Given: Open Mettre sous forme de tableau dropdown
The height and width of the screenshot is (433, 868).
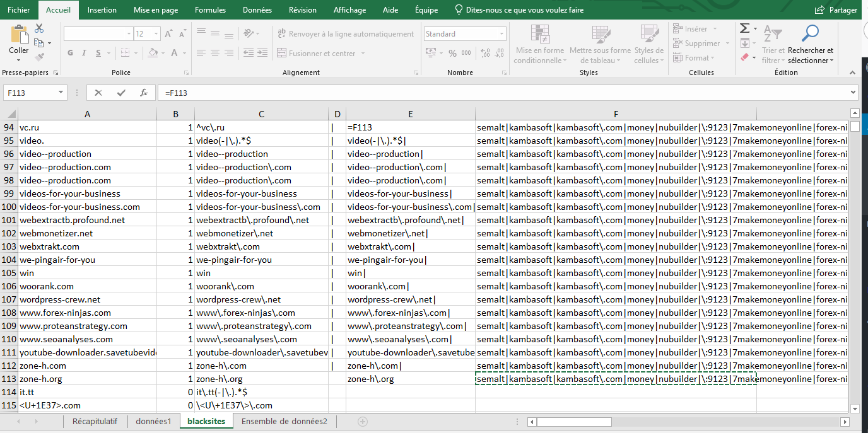Looking at the screenshot, I should pos(600,44).
